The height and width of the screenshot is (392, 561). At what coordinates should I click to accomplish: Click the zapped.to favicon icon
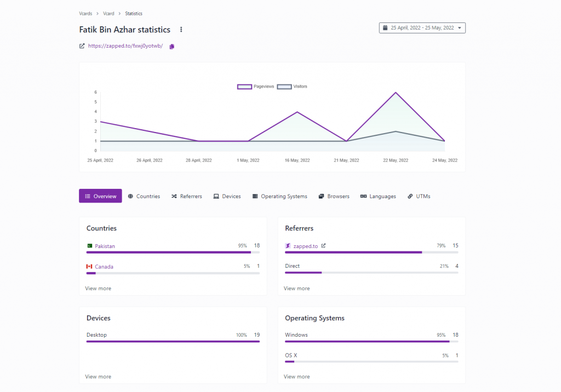click(x=288, y=246)
